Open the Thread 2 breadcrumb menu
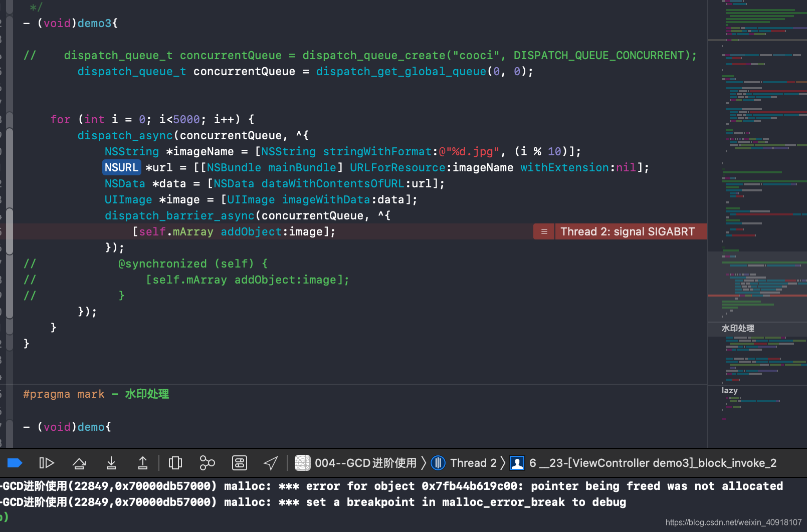This screenshot has width=807, height=532. [x=473, y=463]
